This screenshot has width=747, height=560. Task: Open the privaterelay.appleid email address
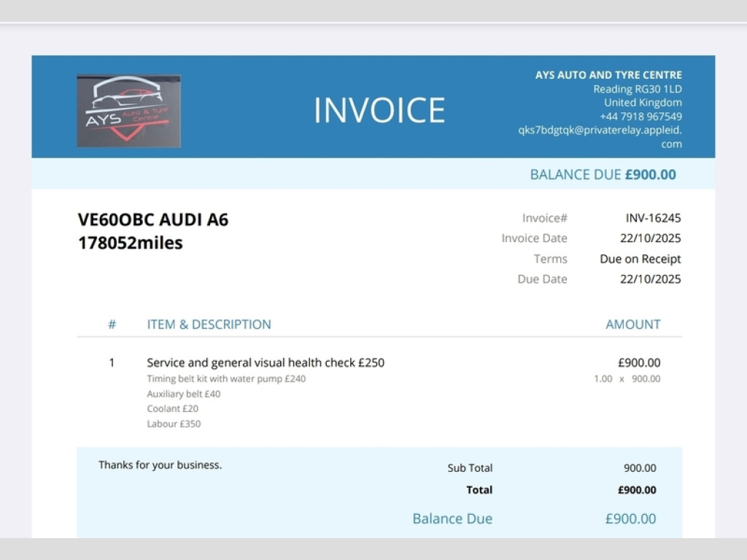pyautogui.click(x=600, y=130)
